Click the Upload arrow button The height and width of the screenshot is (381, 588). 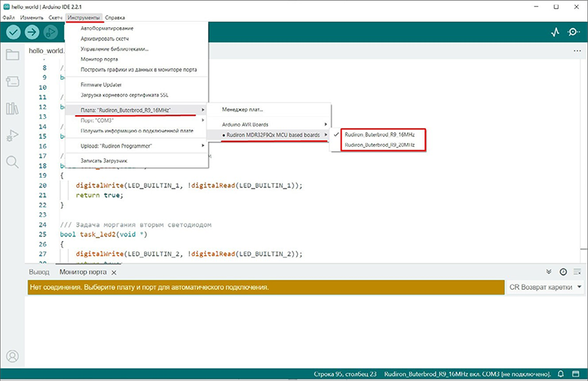pyautogui.click(x=32, y=32)
